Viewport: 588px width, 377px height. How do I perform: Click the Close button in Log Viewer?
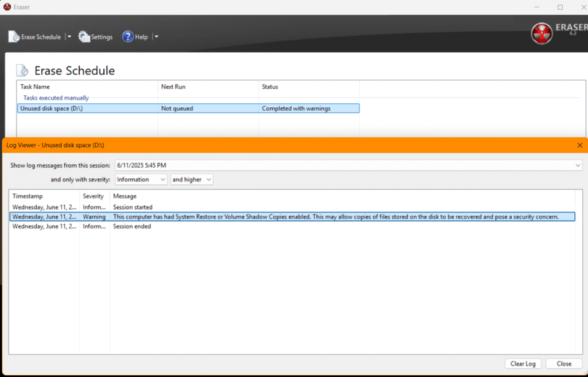pos(564,363)
